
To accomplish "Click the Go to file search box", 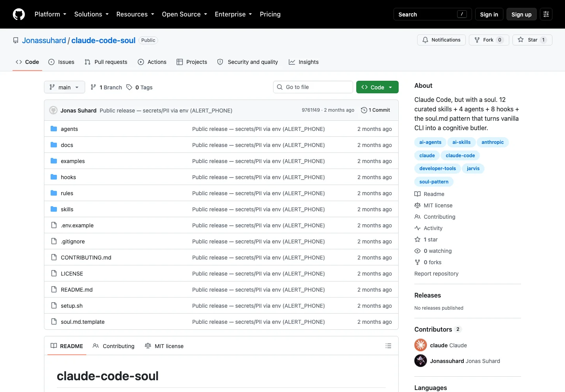I will coord(313,87).
